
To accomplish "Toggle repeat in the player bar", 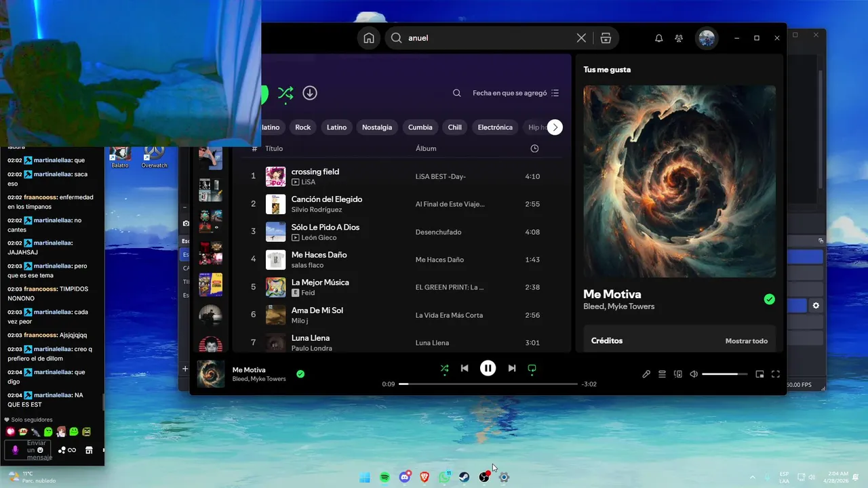I will pos(532,368).
